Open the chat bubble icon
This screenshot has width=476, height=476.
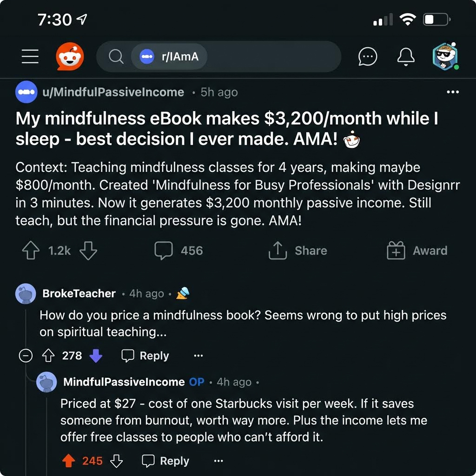coord(368,56)
